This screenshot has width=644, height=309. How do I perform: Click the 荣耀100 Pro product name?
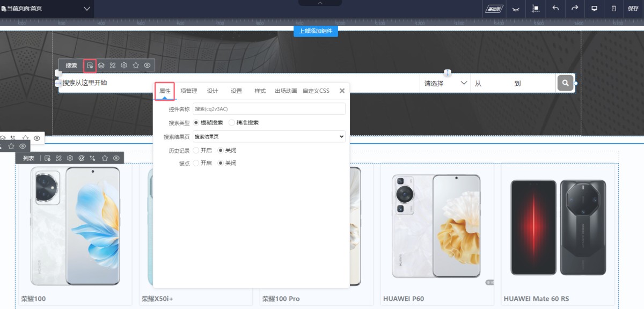[x=281, y=299]
